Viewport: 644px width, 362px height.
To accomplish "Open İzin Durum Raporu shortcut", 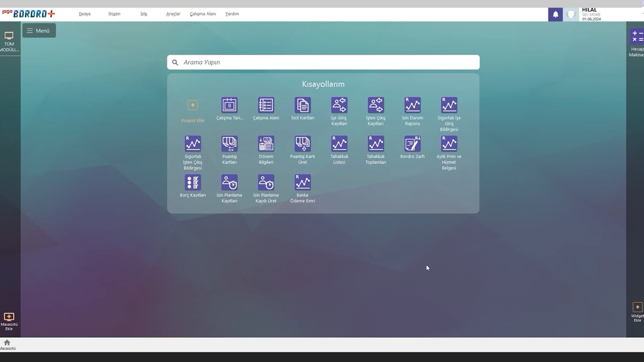I will (x=413, y=111).
